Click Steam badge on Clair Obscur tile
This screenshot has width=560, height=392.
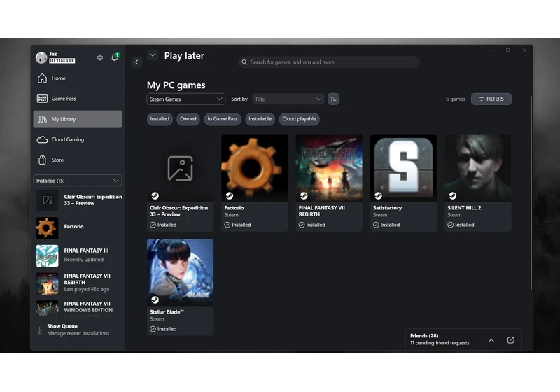click(x=155, y=195)
